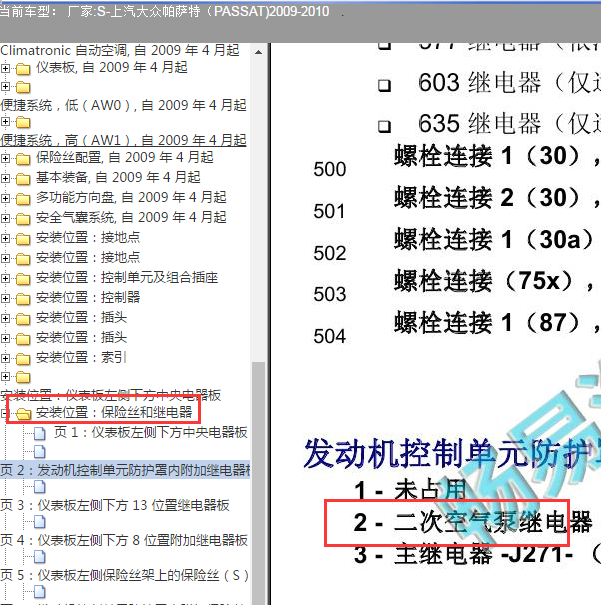The width and height of the screenshot is (601, 605).
Task: Click the folder icon above 便捷系统，高（AW1）
Action: 23,122
